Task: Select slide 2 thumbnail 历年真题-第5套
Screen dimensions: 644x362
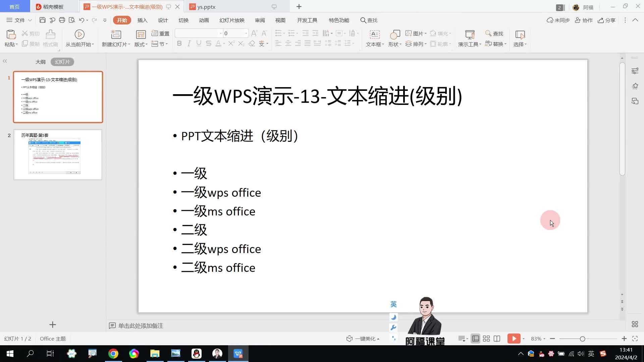Action: 58,155
